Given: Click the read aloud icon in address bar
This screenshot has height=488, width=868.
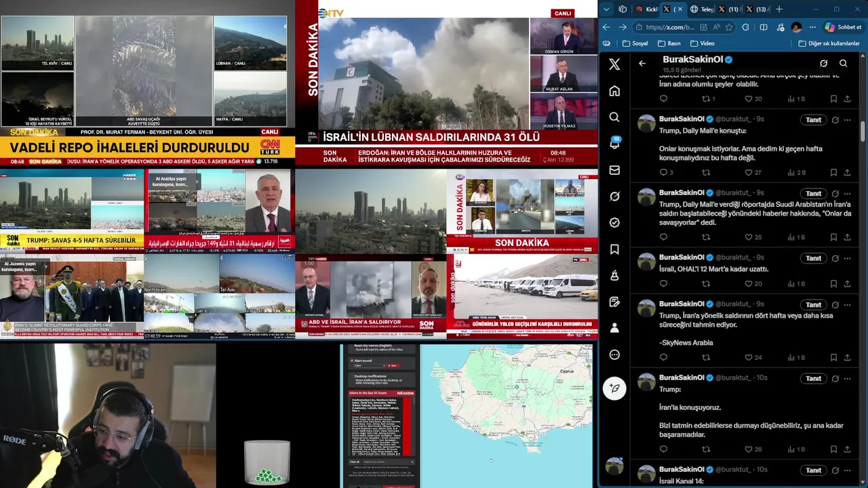Looking at the screenshot, I should pyautogui.click(x=716, y=27).
